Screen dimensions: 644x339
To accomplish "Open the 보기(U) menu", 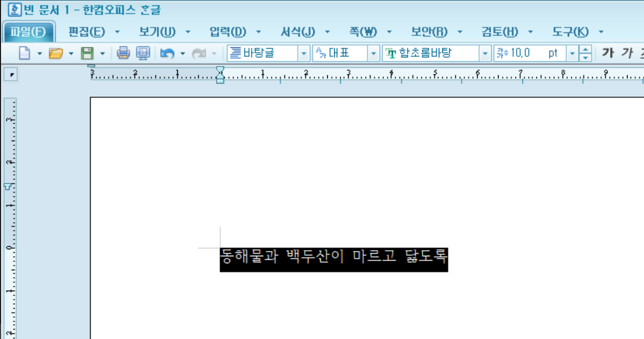I will 157,32.
